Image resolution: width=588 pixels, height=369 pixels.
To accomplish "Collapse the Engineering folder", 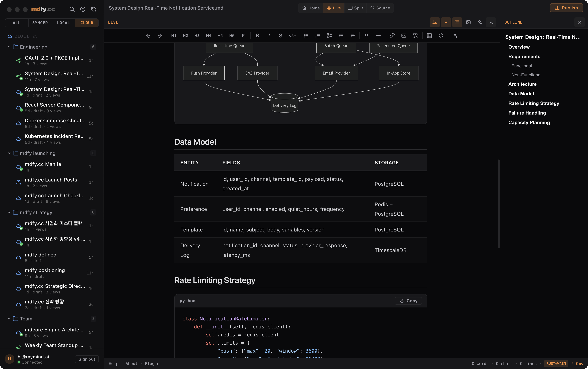I will 9,47.
